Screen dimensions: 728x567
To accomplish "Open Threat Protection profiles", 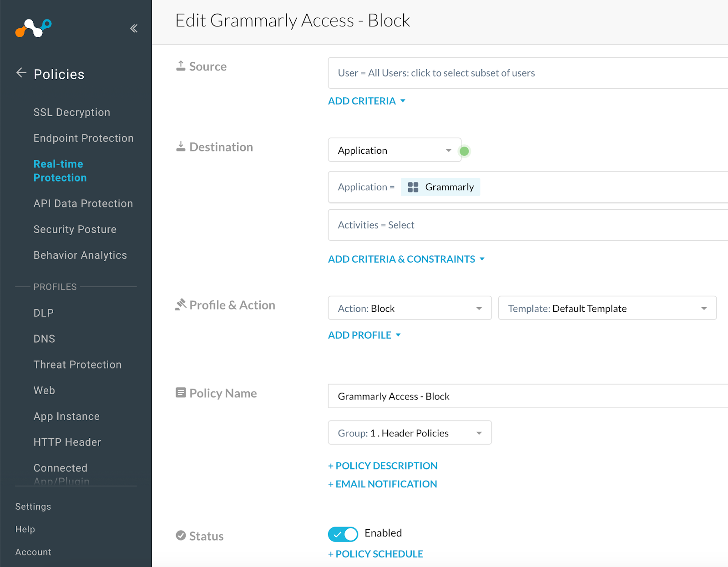I will [x=77, y=365].
